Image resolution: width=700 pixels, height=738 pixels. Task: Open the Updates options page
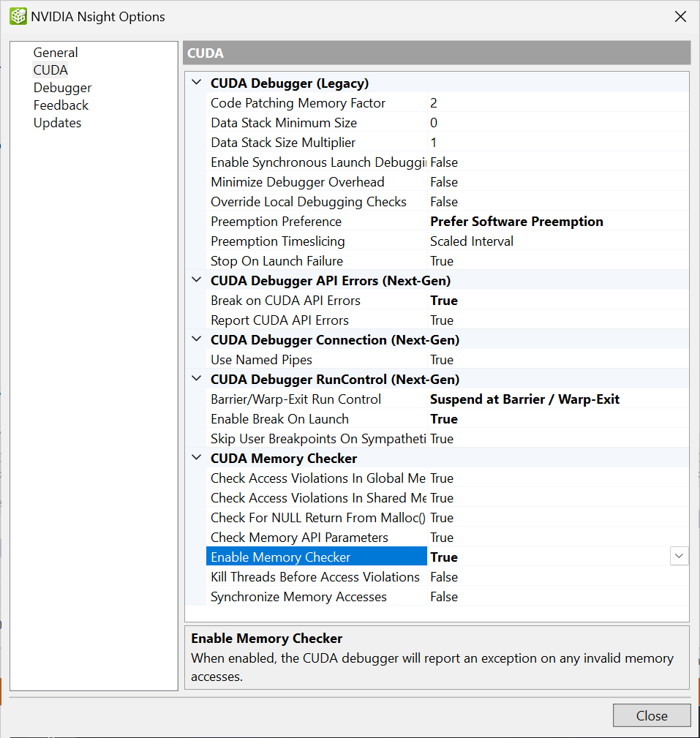point(57,123)
